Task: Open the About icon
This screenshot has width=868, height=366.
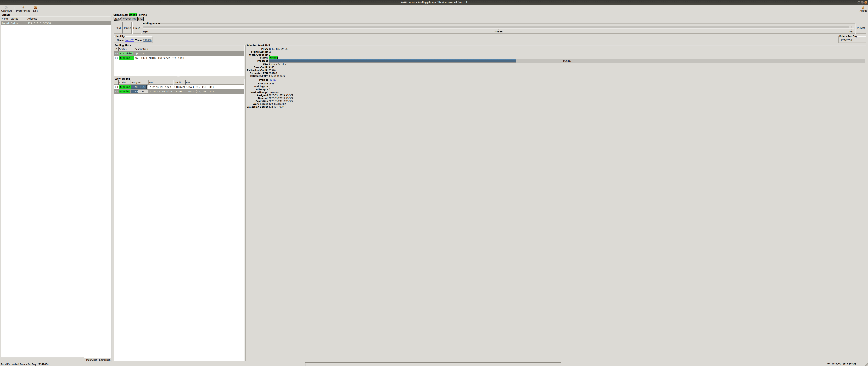Action: pyautogui.click(x=863, y=9)
